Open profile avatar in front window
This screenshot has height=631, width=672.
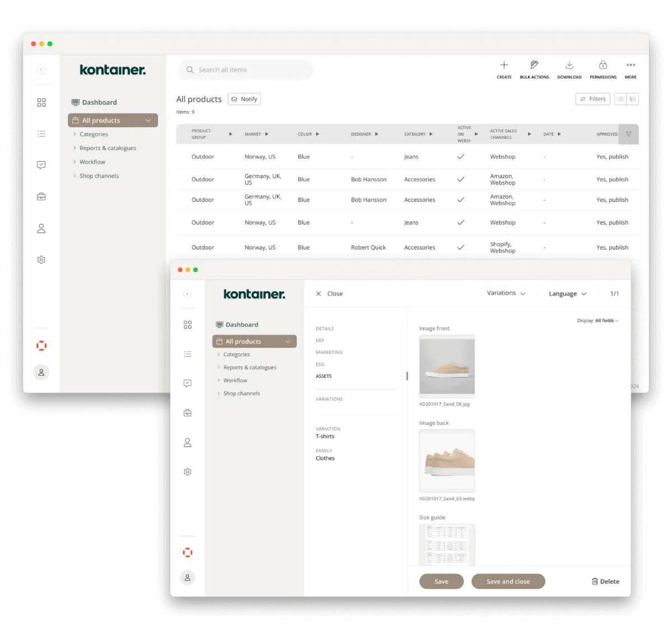pyautogui.click(x=188, y=577)
